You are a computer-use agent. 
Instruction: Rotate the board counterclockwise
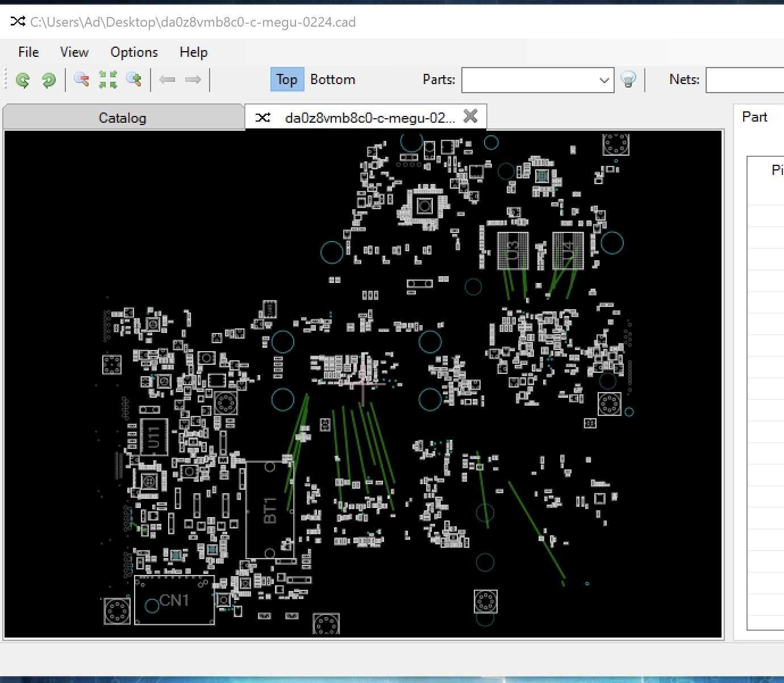pos(23,80)
